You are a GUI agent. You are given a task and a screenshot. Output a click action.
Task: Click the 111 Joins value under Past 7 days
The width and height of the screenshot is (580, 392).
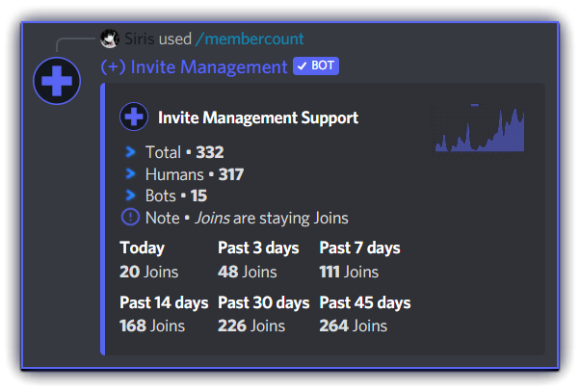[349, 272]
